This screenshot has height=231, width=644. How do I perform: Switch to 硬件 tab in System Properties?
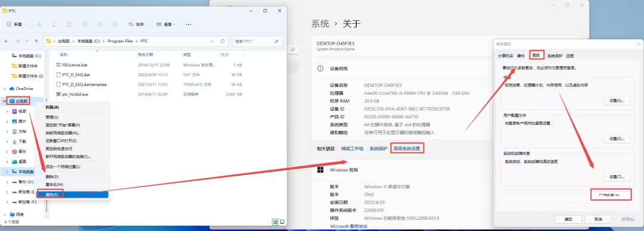pos(521,56)
